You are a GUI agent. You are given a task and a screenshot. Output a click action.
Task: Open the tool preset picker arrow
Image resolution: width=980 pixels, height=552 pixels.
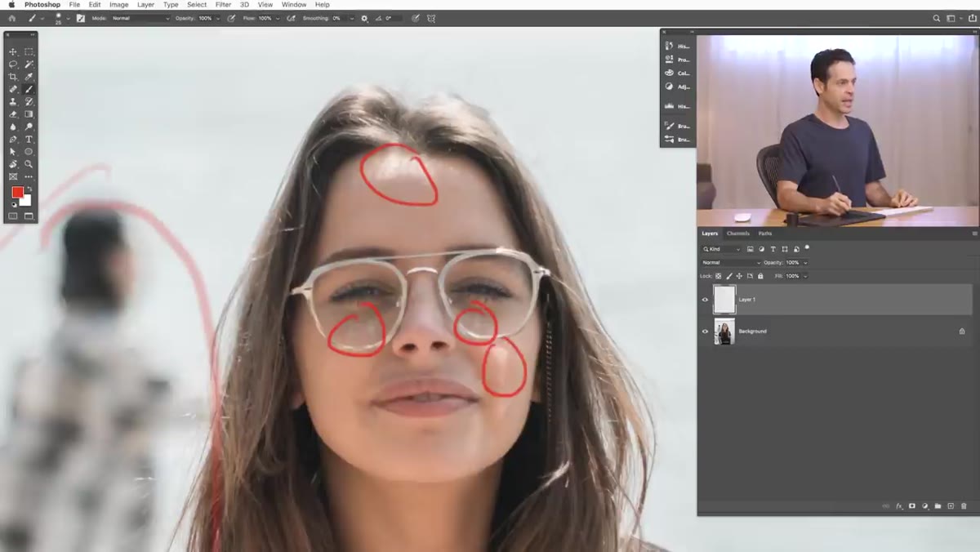point(42,18)
